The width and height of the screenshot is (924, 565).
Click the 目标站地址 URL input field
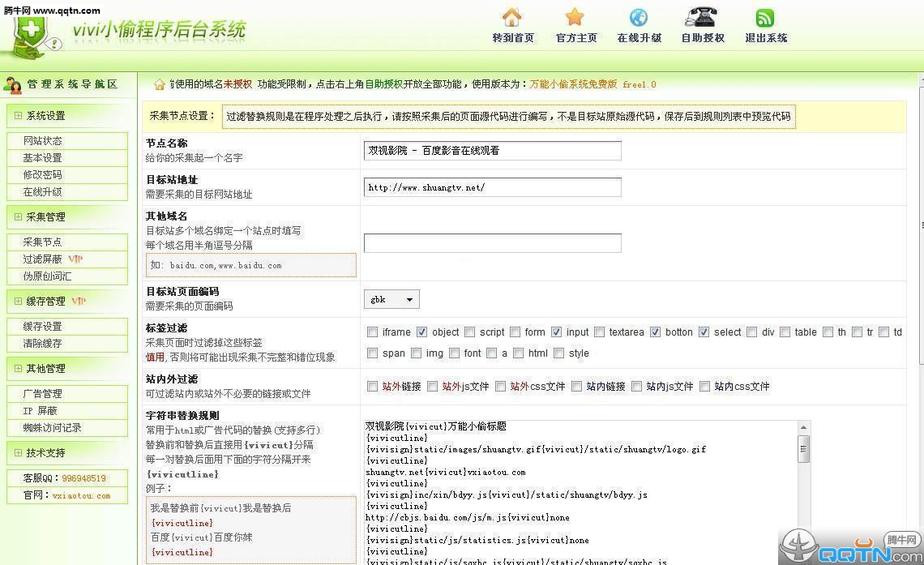click(x=492, y=187)
